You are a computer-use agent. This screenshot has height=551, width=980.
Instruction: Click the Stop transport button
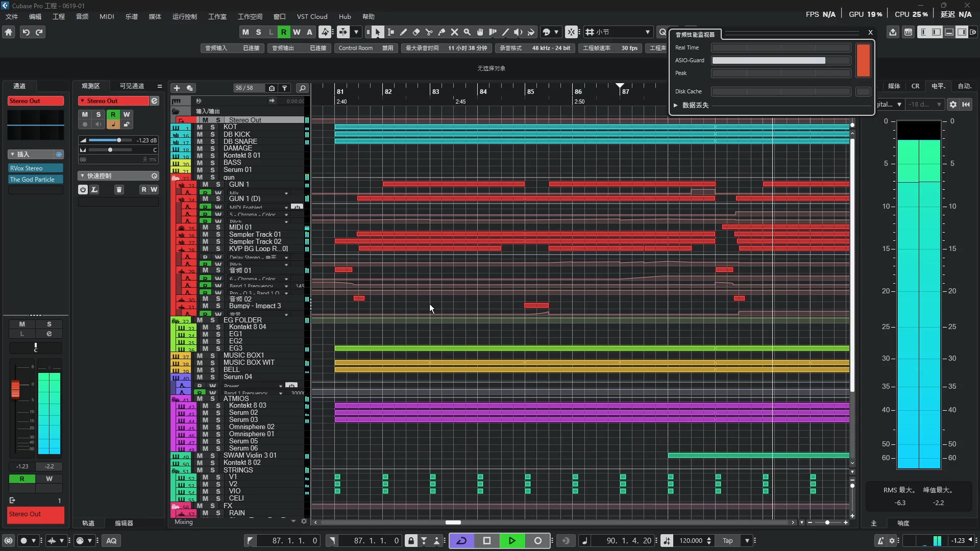pyautogui.click(x=486, y=541)
